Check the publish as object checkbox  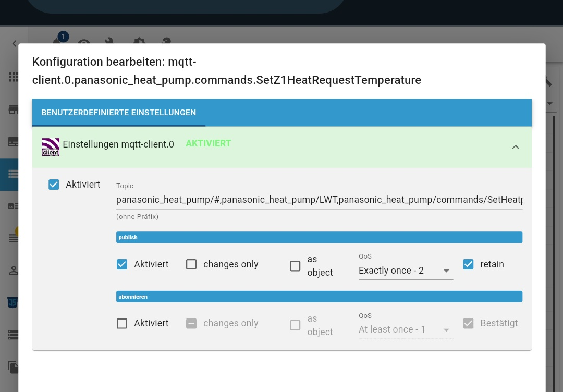click(x=295, y=266)
